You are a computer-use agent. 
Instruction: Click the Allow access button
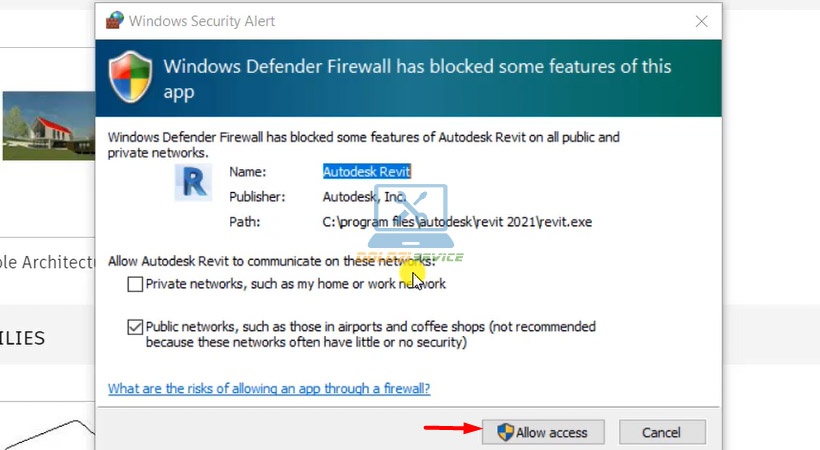click(x=543, y=432)
